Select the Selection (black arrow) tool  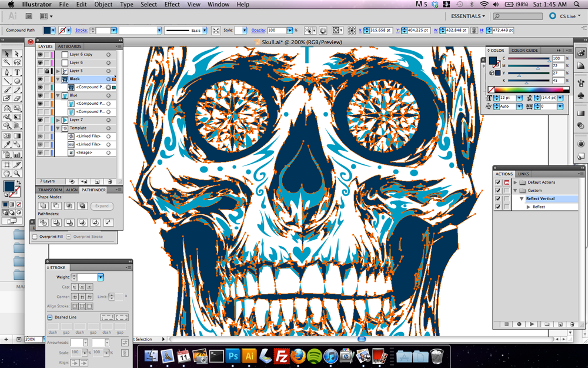[6, 54]
